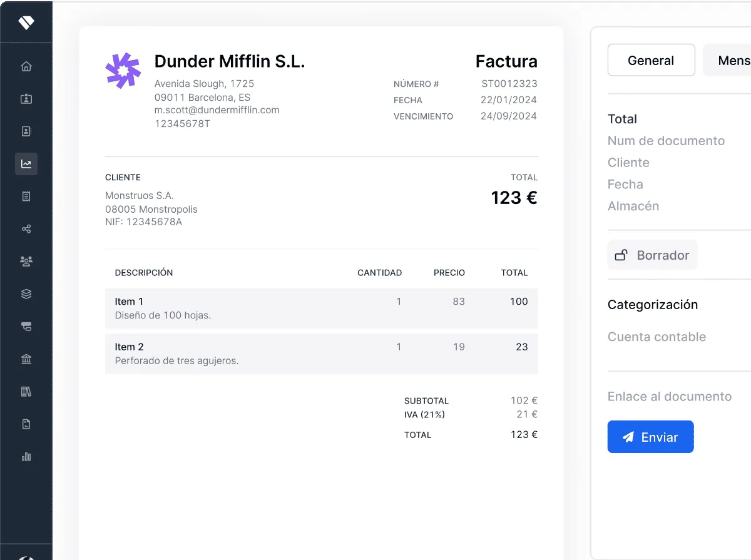This screenshot has height=560, width=751.
Task: Click the DESCRIPCIÓN column header
Action: coord(144,273)
